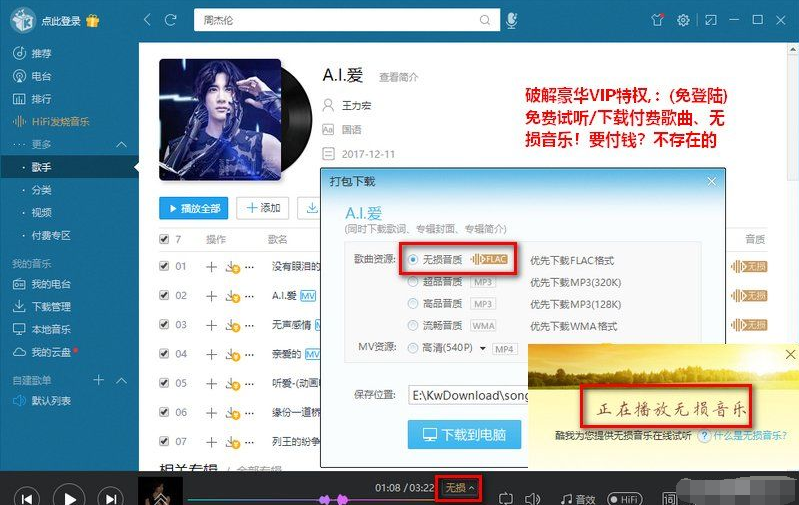The height and width of the screenshot is (505, 799).
Task: Uncheck track 02 checkbox
Action: 164,295
